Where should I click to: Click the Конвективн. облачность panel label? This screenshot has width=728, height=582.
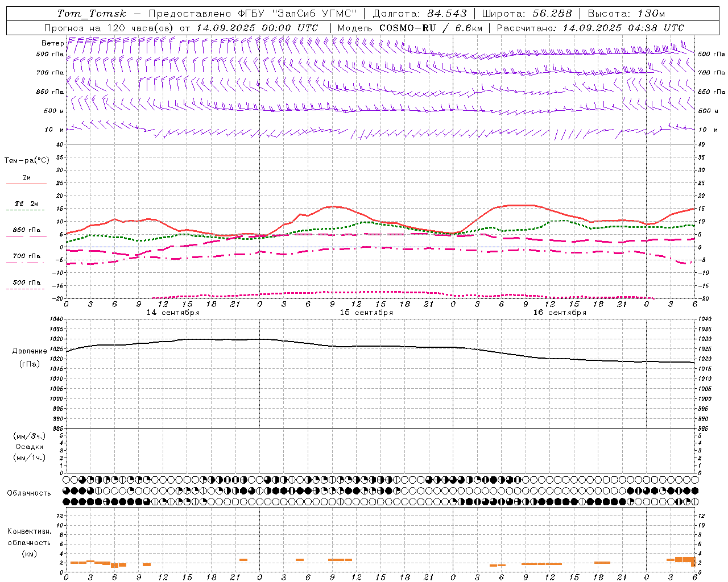point(29,542)
